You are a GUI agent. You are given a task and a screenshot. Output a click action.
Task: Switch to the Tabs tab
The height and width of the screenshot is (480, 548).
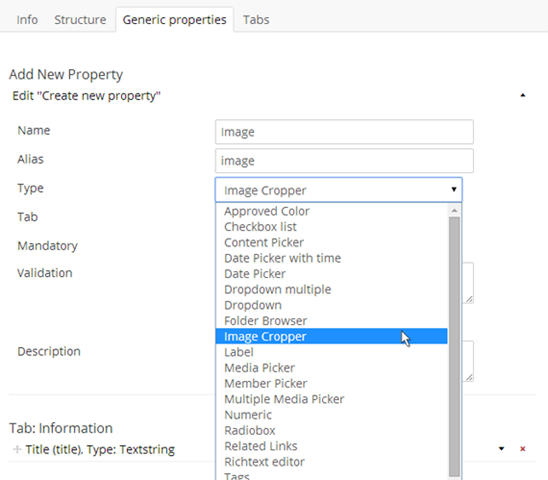(x=256, y=20)
